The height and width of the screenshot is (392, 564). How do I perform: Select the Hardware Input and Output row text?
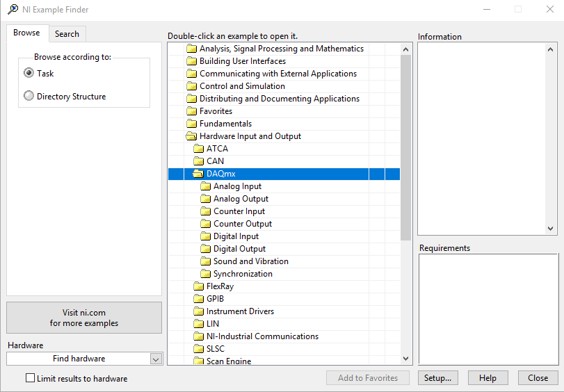click(x=250, y=136)
